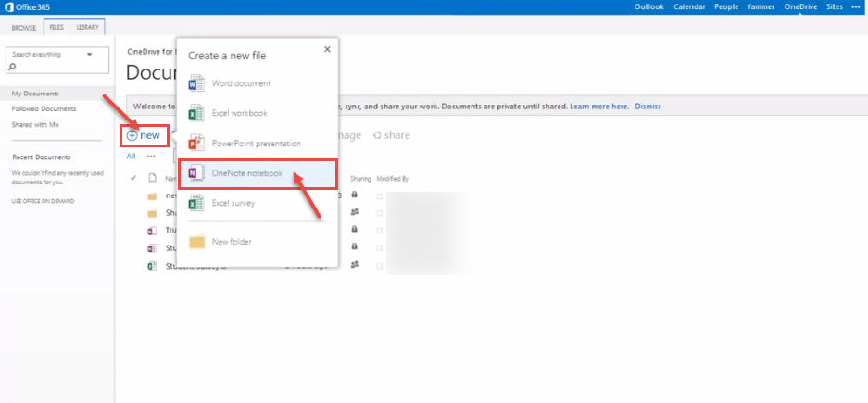The width and height of the screenshot is (868, 403).
Task: Choose the New folder icon
Action: (x=197, y=242)
